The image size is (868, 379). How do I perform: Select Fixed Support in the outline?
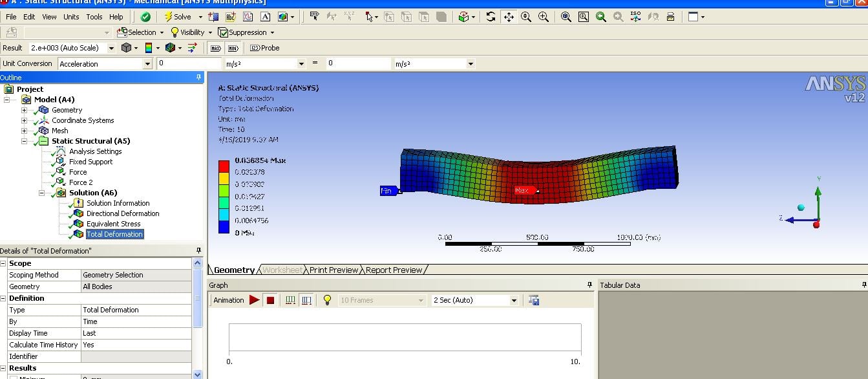pos(90,162)
